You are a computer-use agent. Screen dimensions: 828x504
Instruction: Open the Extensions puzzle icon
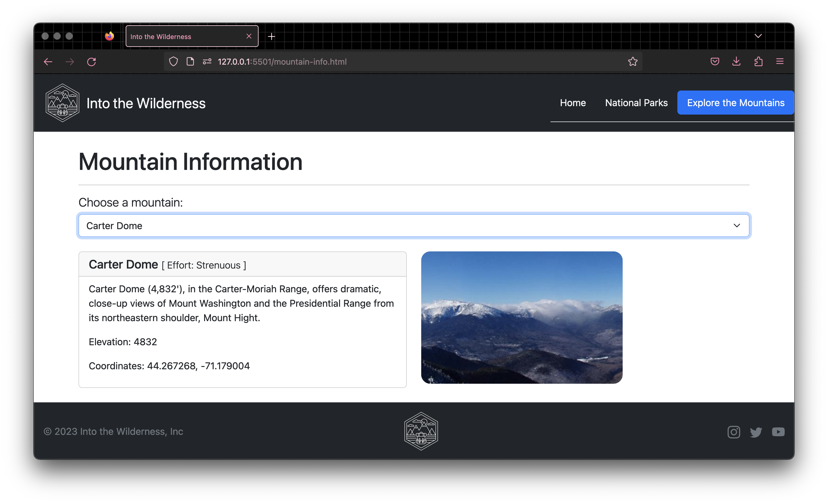tap(758, 61)
